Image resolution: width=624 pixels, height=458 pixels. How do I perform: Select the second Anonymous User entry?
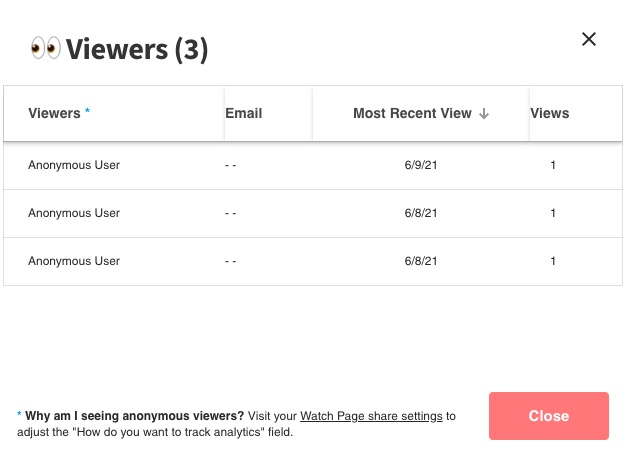[x=74, y=213]
